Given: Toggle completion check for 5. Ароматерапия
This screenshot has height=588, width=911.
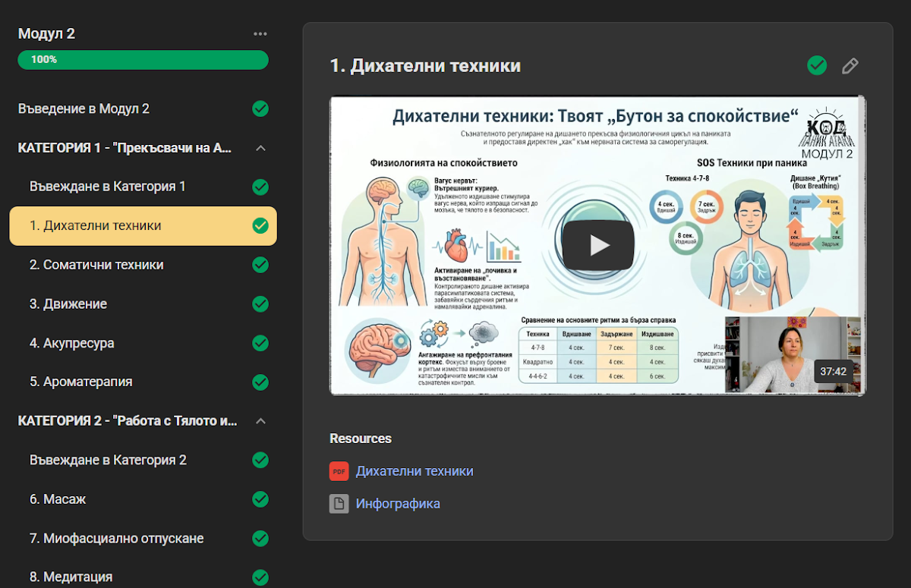Looking at the screenshot, I should coord(260,382).
